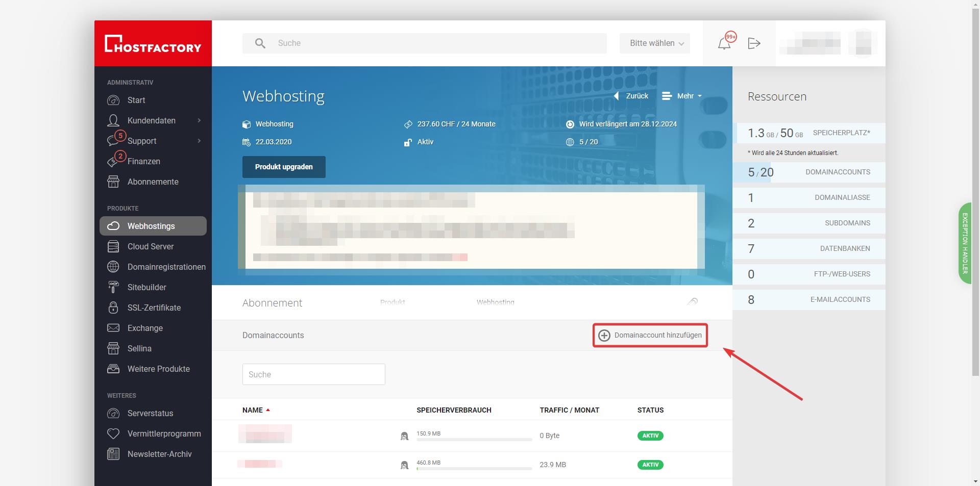Click the Sellina store icon
The height and width of the screenshot is (486, 980).
pyautogui.click(x=113, y=348)
